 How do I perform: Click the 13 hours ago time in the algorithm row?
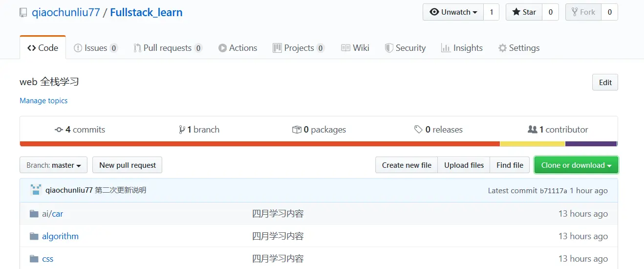point(583,236)
